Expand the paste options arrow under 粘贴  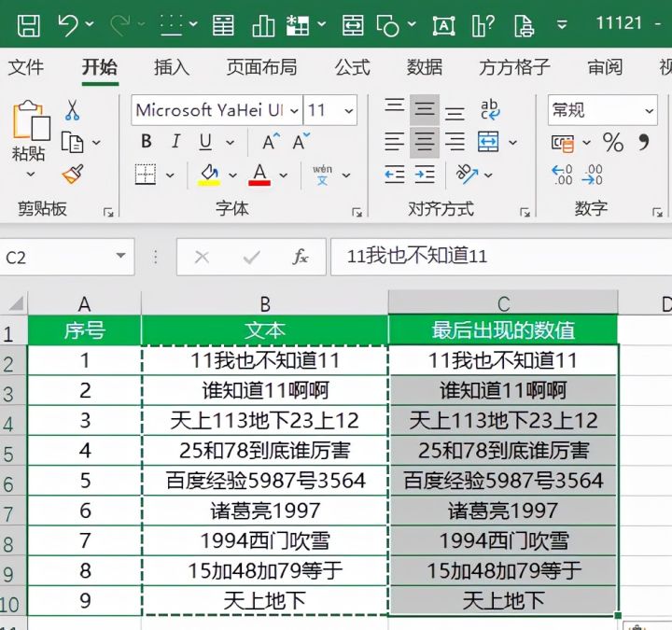pos(31,174)
